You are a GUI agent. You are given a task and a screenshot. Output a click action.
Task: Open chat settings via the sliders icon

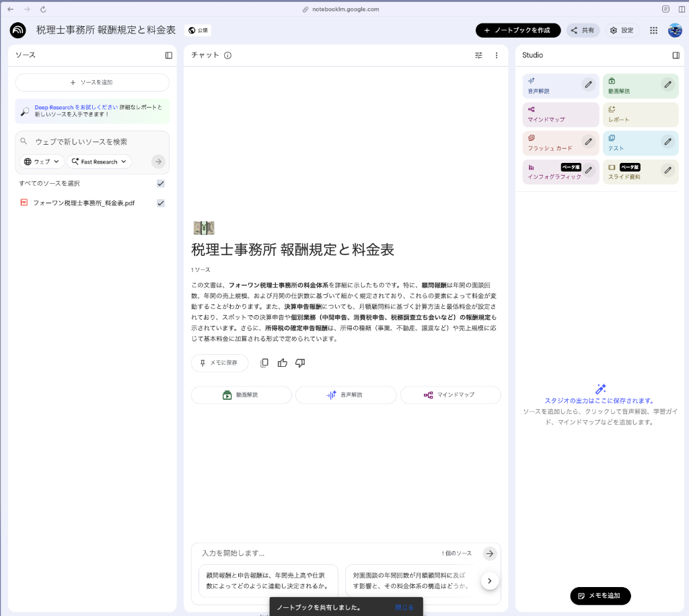(x=478, y=55)
